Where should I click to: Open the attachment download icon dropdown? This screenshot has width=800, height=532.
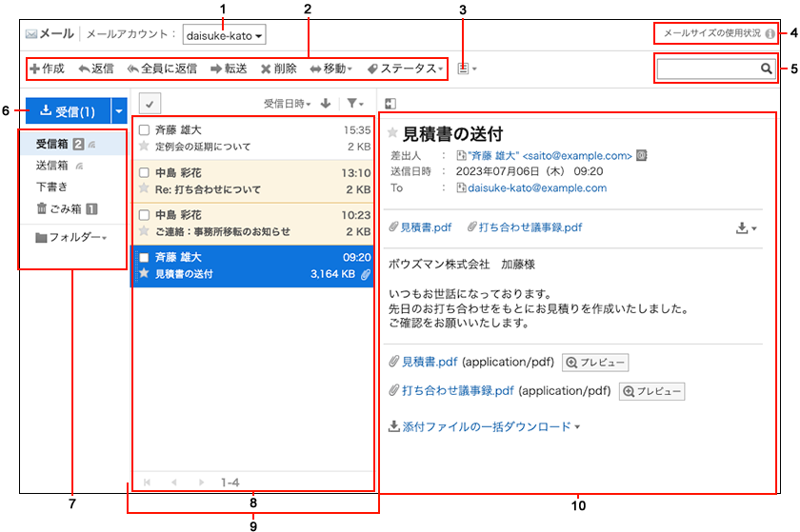[746, 228]
